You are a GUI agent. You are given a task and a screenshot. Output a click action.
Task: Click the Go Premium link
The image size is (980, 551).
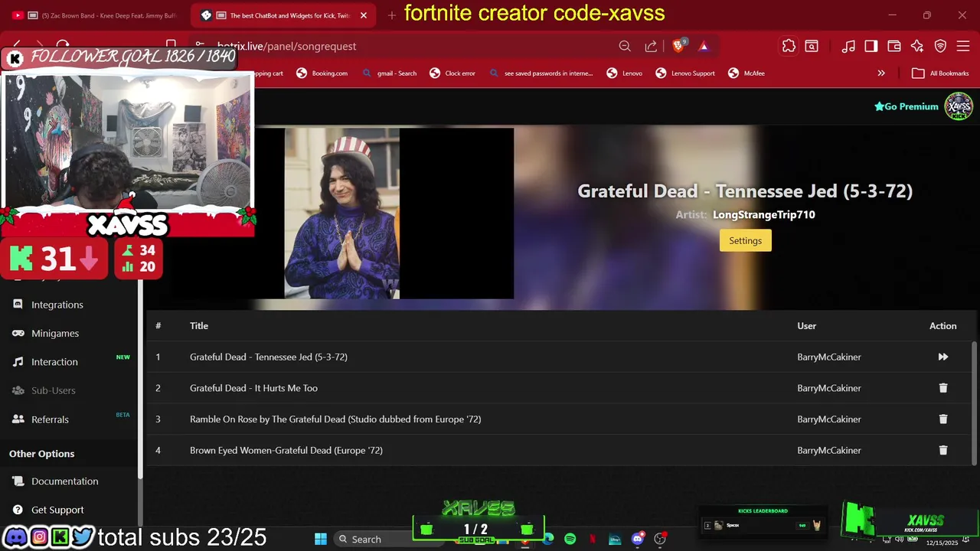coord(906,106)
